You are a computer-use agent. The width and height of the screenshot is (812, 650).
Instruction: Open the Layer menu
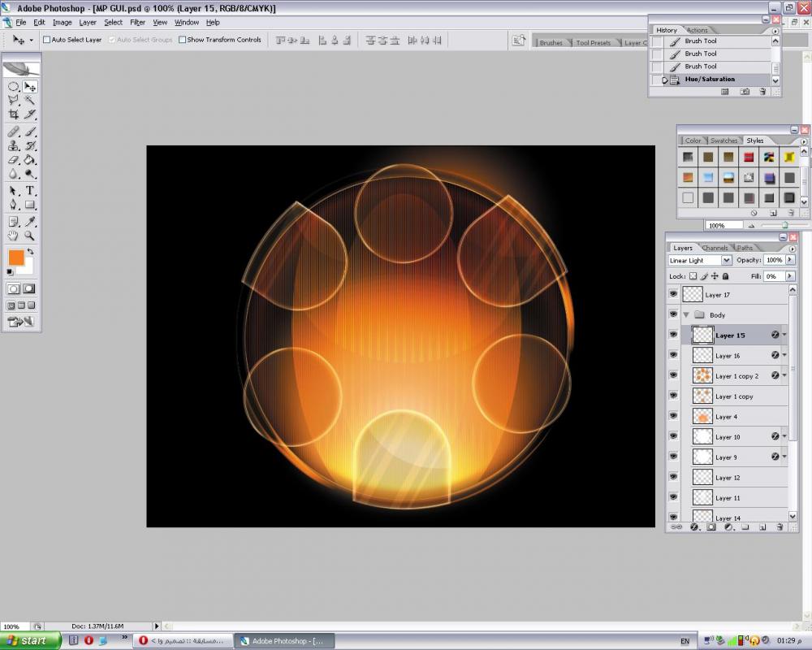coord(88,22)
